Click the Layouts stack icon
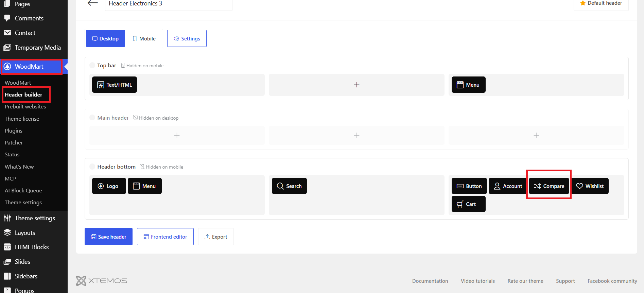 [7, 232]
